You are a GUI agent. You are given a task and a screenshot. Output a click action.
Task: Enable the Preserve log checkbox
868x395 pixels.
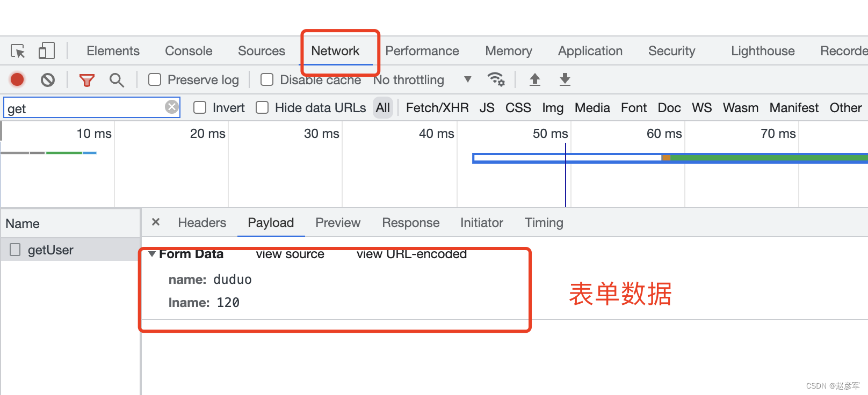(155, 79)
